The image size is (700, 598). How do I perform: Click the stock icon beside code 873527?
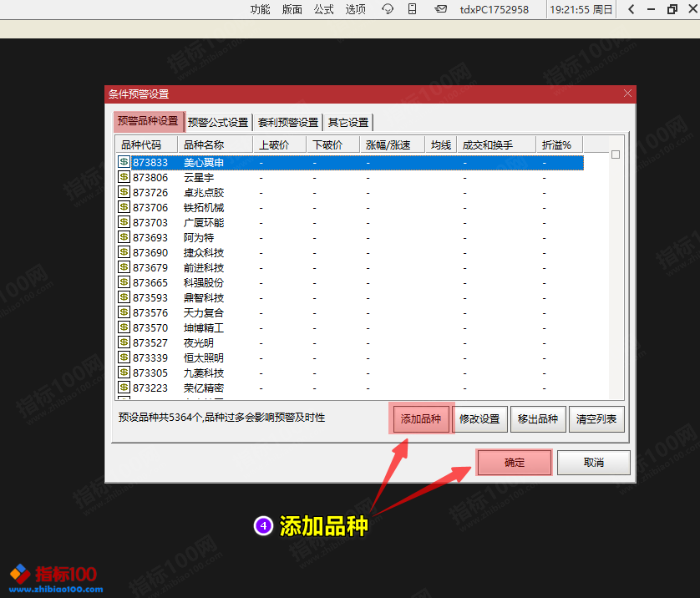click(x=124, y=342)
